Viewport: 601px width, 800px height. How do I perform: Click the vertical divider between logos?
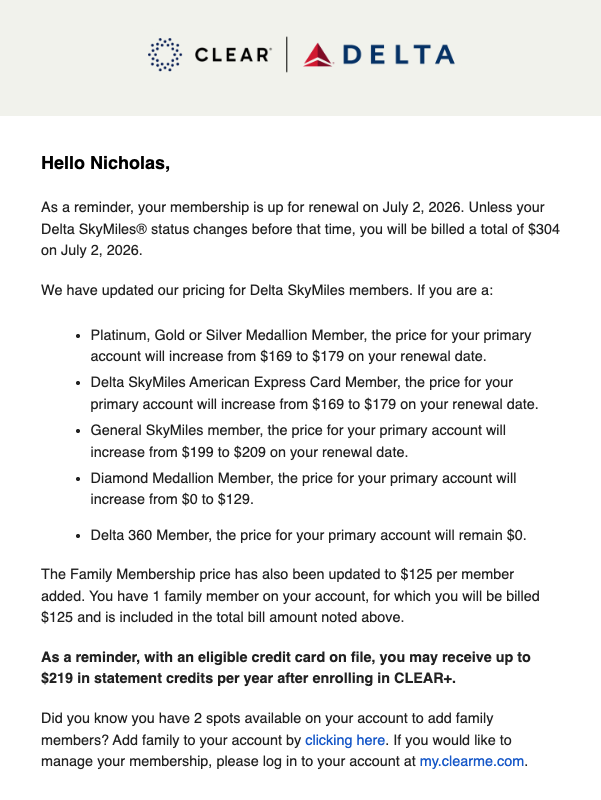tap(286, 54)
